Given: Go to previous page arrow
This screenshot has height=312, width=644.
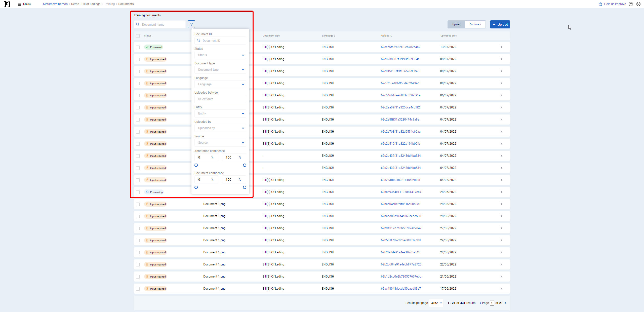Looking at the screenshot, I should tap(480, 303).
